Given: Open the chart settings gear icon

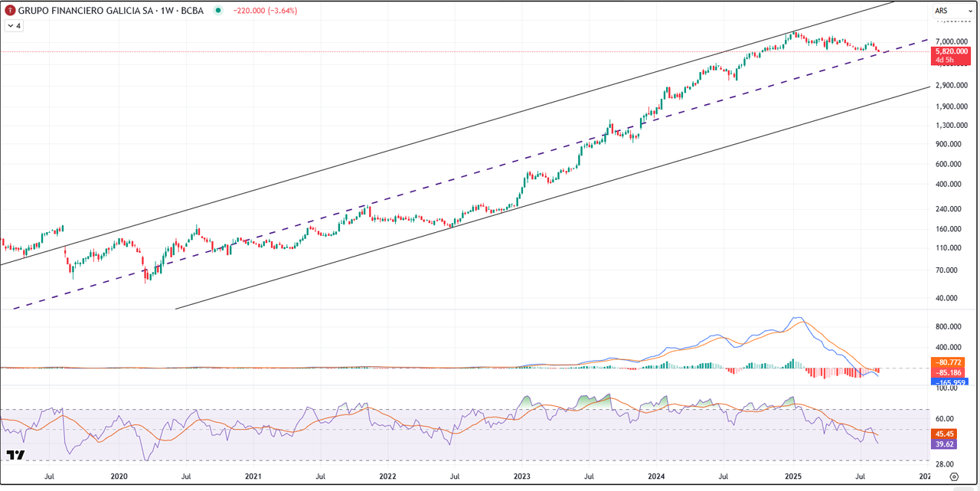Looking at the screenshot, I should point(954,476).
